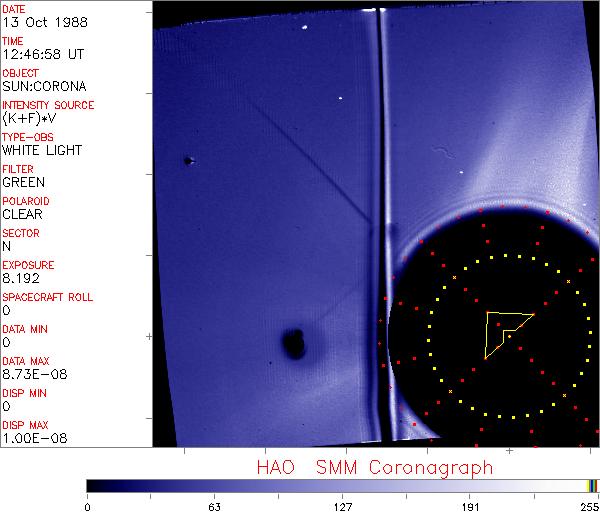This screenshot has width=600, height=512.
Task: Click the large dark blob in the corona image
Action: 294,344
